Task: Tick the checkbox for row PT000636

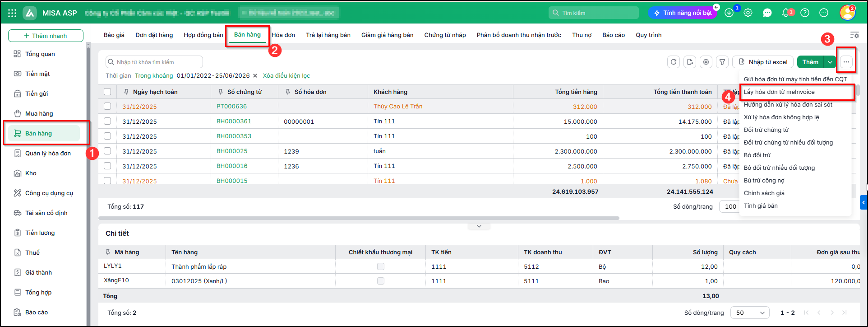Action: 107,106
